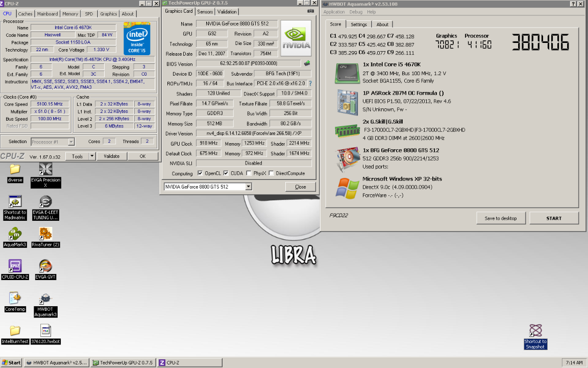Open the diverse folder on desktop
588x368 pixels.
15,173
